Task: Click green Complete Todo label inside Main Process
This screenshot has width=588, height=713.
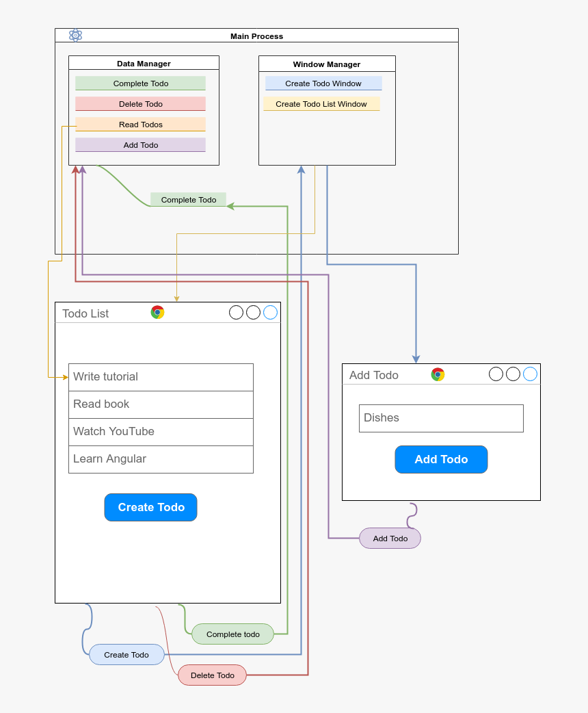Action: (188, 199)
